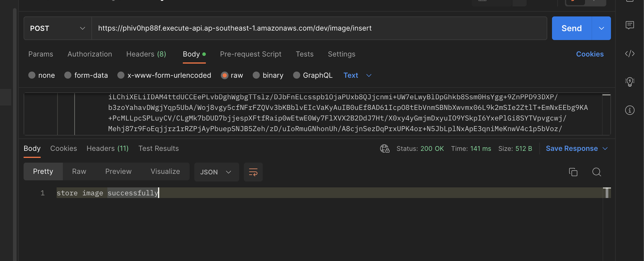Screen dimensions: 644x261
Task: Search within the response body
Action: [x=596, y=172]
